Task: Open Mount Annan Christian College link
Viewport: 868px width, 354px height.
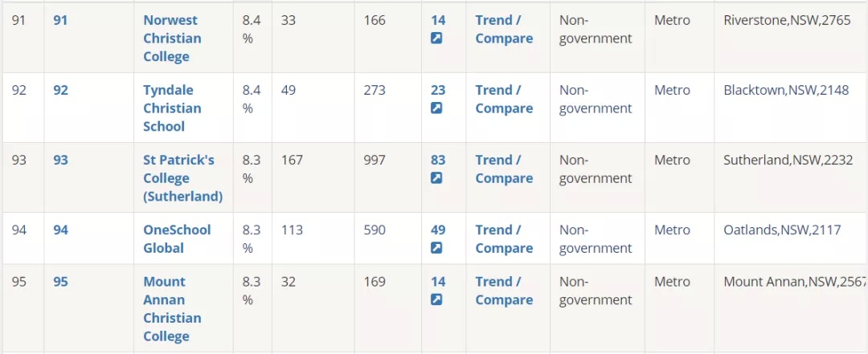Action: (x=172, y=308)
